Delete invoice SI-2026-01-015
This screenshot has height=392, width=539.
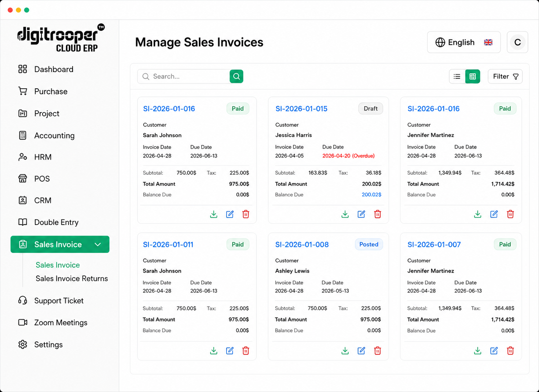377,214
